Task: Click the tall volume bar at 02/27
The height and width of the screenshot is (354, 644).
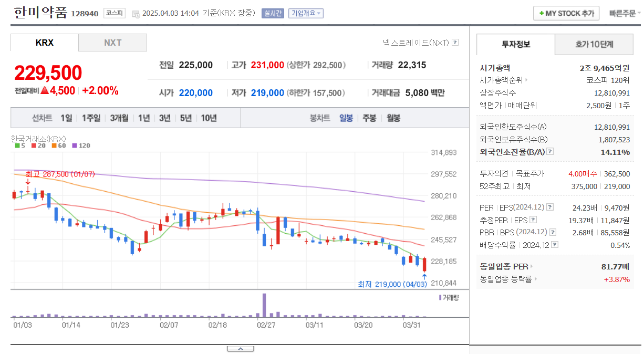Action: pos(264,305)
